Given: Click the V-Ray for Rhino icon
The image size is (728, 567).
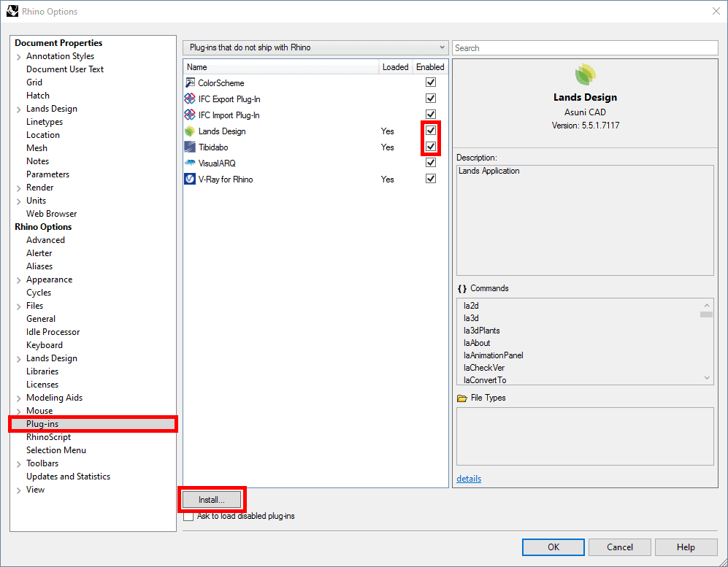Looking at the screenshot, I should tap(190, 179).
